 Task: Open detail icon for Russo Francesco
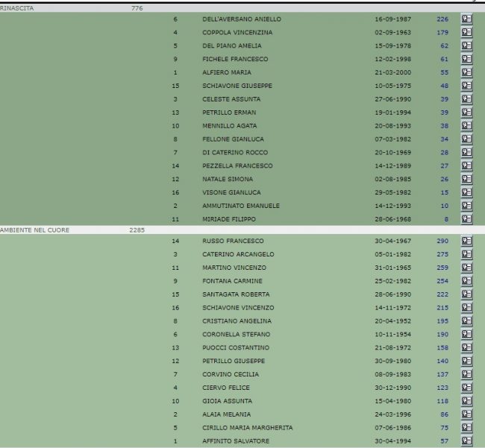[466, 241]
